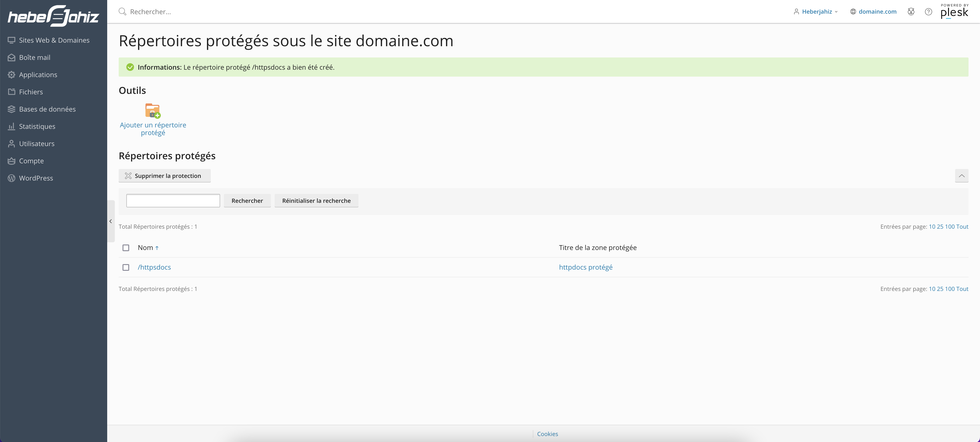Image resolution: width=980 pixels, height=442 pixels.
Task: Click Ajouter un répertoire protégé link
Action: coord(153,129)
